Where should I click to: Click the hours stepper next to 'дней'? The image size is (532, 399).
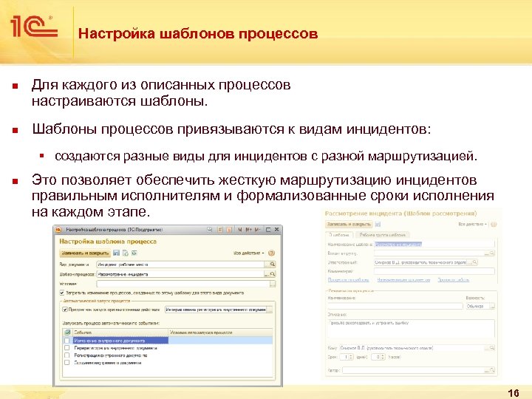click(x=383, y=357)
